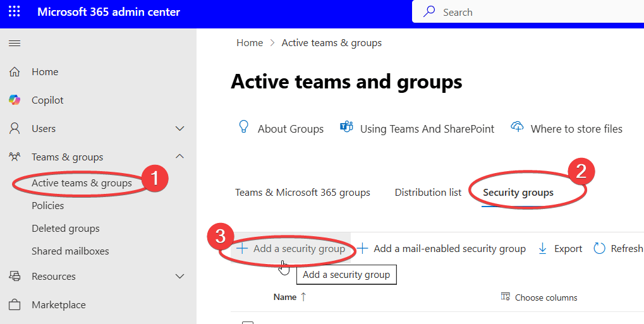Click Add a mail-enabled security group
The width and height of the screenshot is (644, 324).
pos(442,248)
